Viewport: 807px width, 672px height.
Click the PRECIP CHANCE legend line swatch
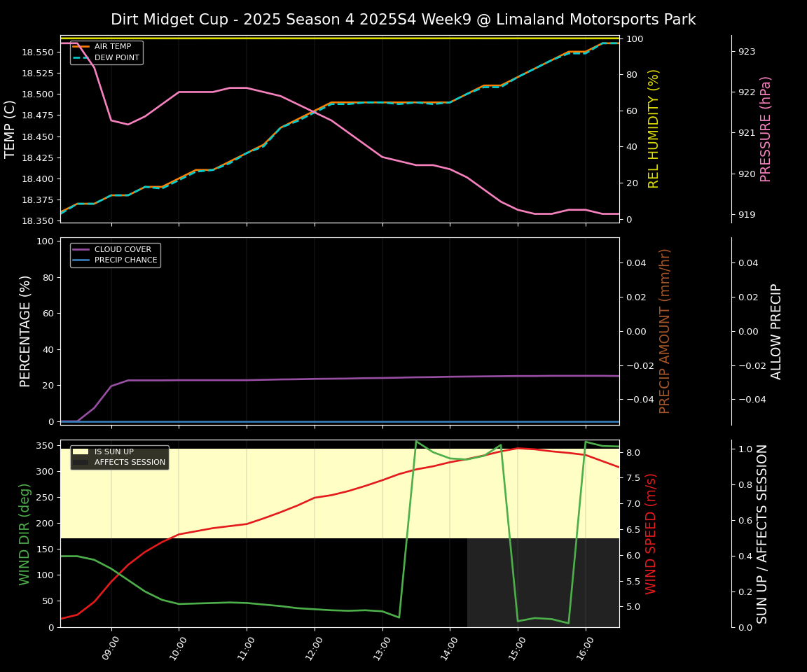pyautogui.click(x=81, y=260)
